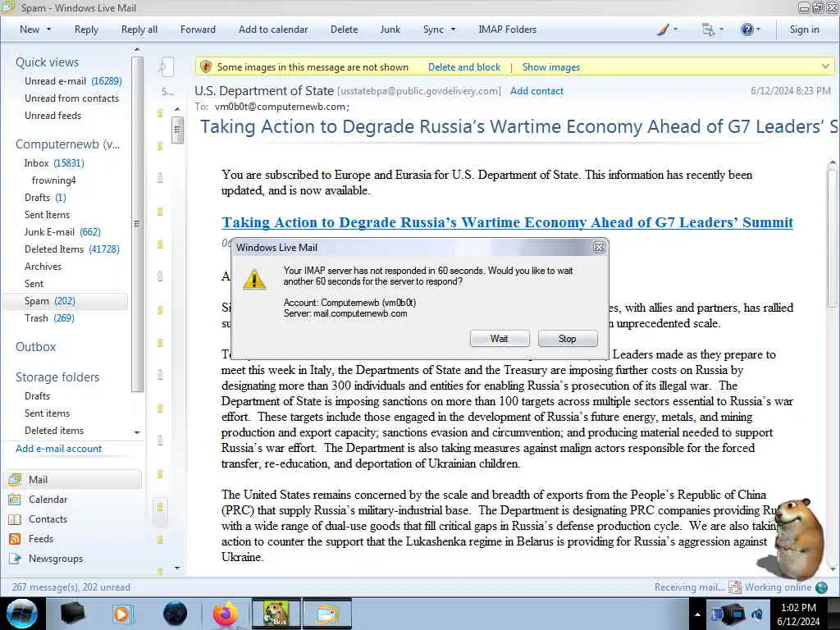Mark message as Junk
Image resolution: width=840 pixels, height=630 pixels.
pos(390,30)
